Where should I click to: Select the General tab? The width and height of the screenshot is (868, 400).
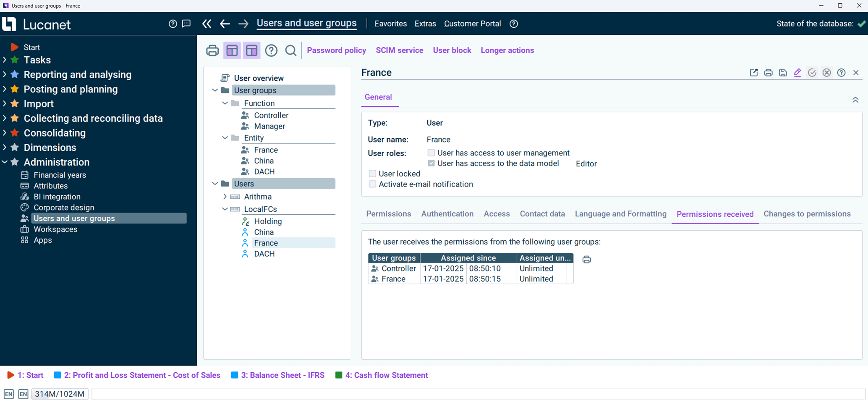pyautogui.click(x=378, y=97)
